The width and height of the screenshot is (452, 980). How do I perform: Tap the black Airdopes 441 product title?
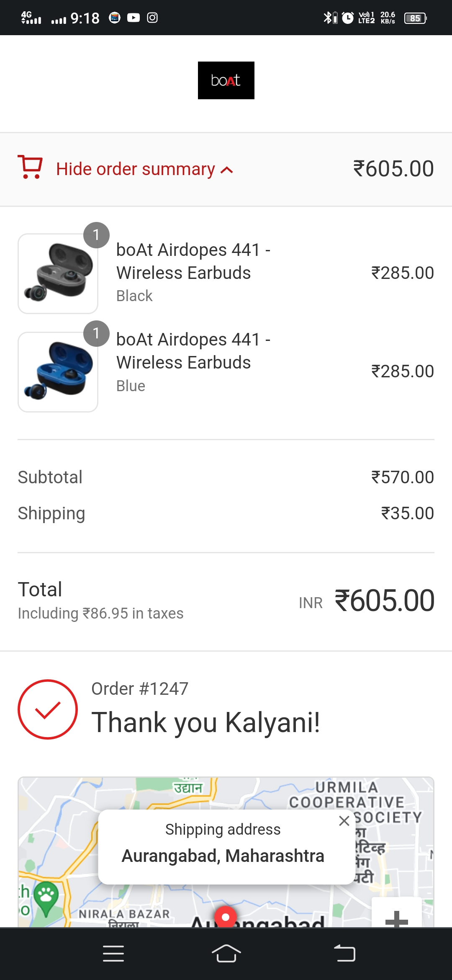pos(193,261)
